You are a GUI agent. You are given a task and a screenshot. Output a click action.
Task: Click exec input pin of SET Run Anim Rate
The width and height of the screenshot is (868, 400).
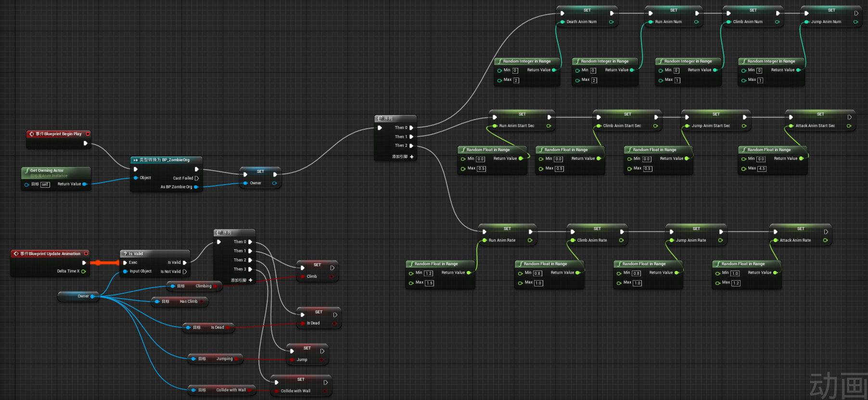(484, 232)
